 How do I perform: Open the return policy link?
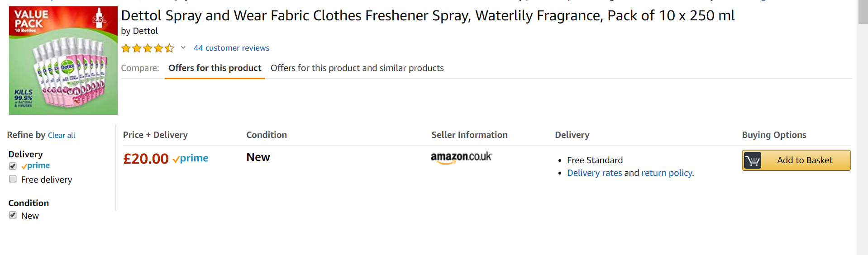click(x=667, y=173)
